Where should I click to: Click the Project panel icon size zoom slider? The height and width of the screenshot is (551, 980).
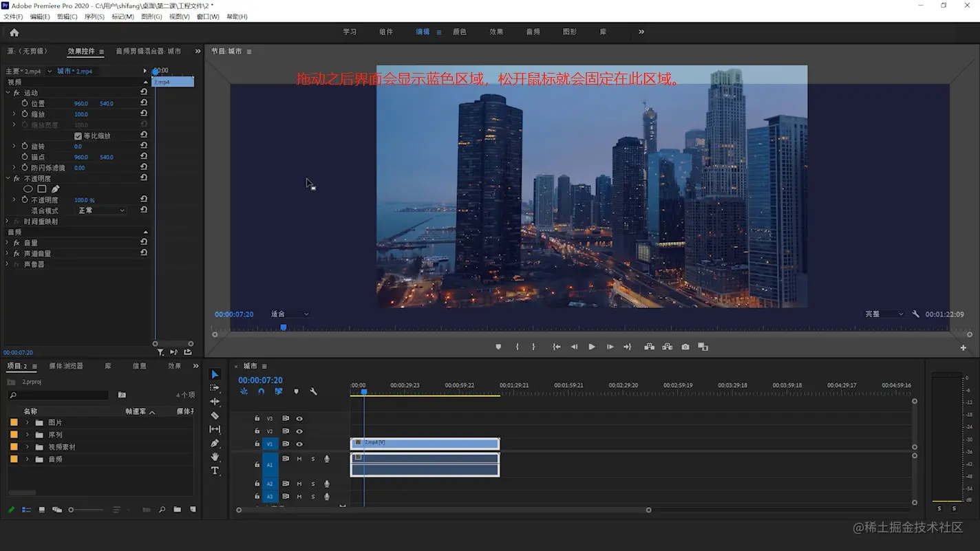(72, 510)
